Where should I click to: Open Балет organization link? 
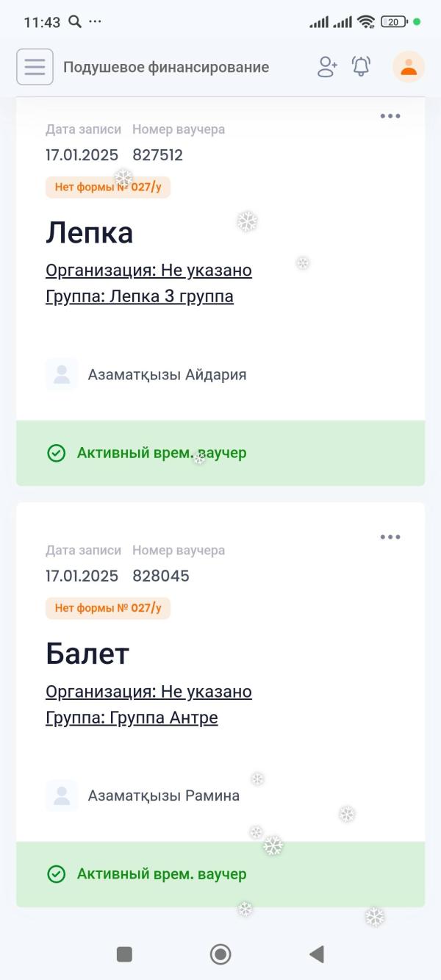148,692
